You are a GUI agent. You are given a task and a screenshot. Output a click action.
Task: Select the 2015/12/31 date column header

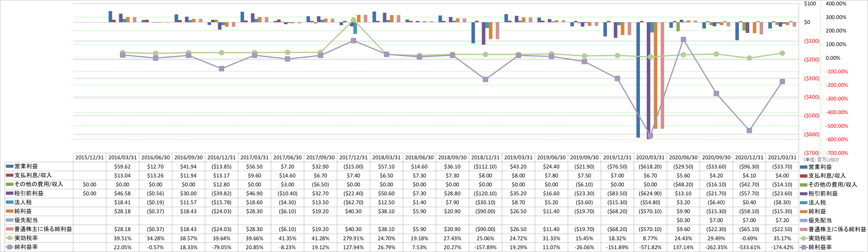tap(90, 157)
